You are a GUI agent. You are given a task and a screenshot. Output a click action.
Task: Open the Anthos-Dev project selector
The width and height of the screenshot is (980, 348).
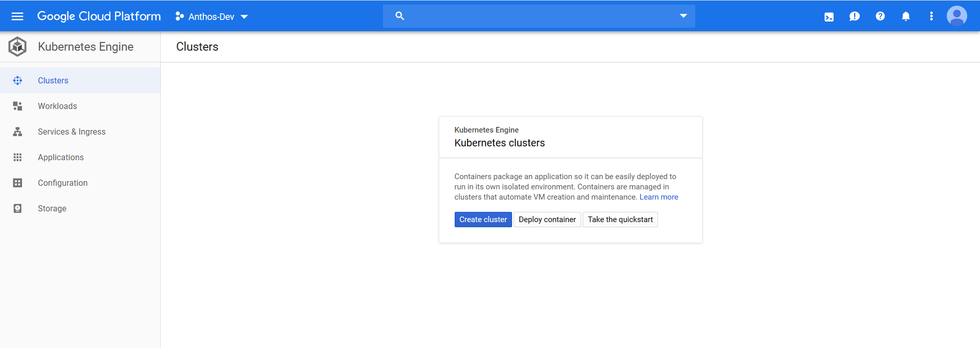pyautogui.click(x=211, y=16)
